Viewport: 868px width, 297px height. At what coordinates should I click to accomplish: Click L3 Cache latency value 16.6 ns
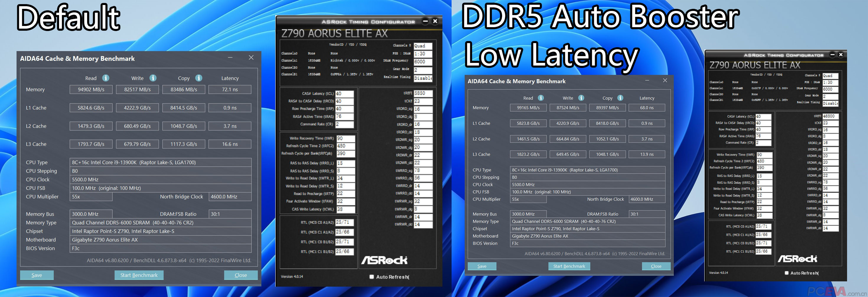pyautogui.click(x=230, y=144)
